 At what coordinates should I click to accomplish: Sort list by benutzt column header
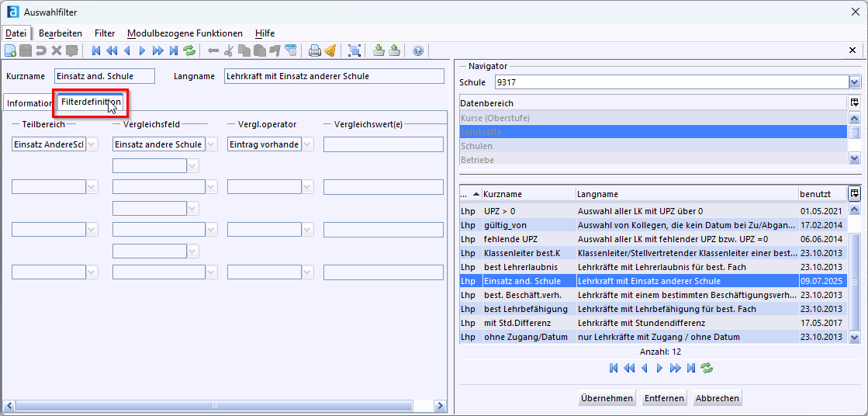tap(822, 194)
